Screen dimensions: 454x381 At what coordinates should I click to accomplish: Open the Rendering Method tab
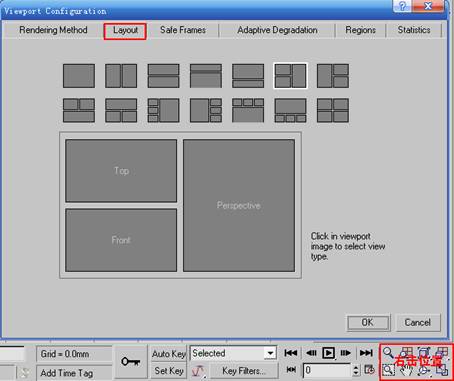(53, 30)
